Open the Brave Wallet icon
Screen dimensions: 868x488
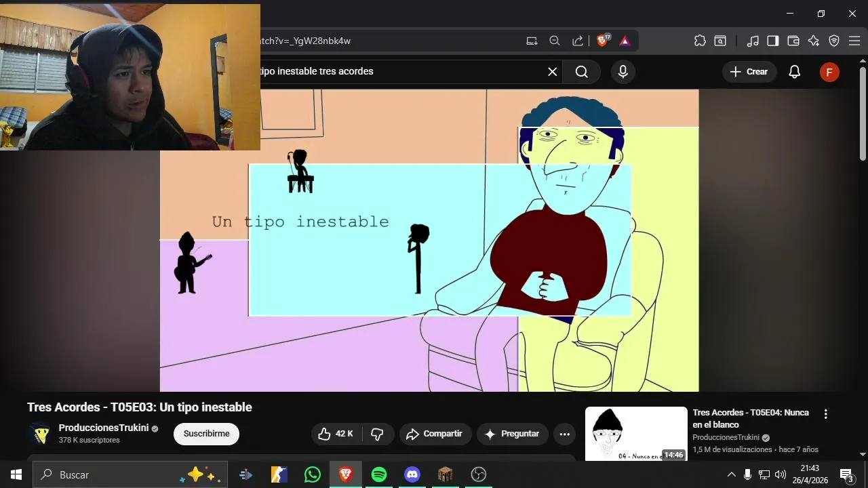tap(793, 41)
